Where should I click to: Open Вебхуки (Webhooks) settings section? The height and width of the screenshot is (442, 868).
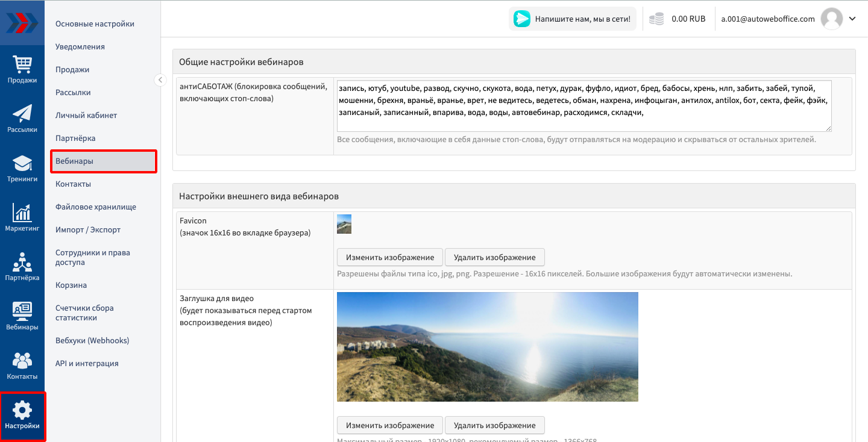tap(92, 341)
